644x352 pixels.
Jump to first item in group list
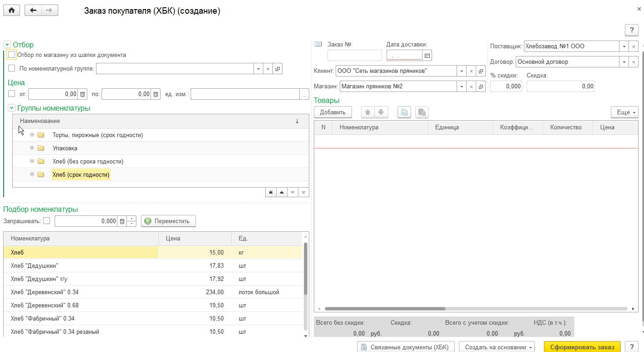271,192
